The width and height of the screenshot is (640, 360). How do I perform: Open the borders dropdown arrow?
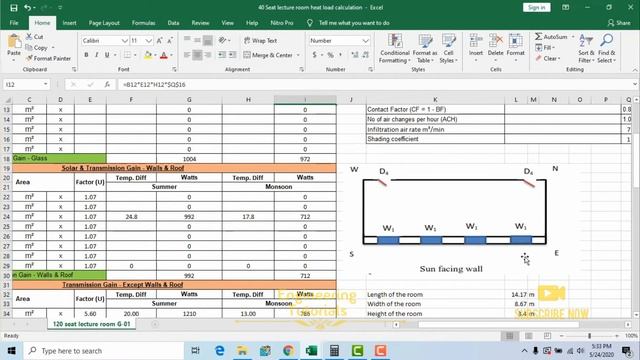[135, 55]
